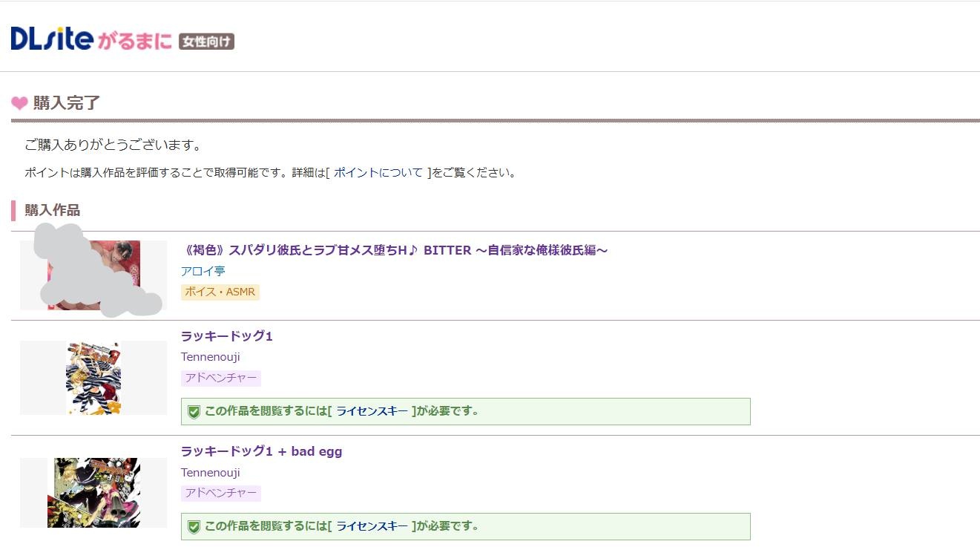Click shield icon in ラッキードッグ1 license notice
The height and width of the screenshot is (547, 980).
[x=194, y=412]
